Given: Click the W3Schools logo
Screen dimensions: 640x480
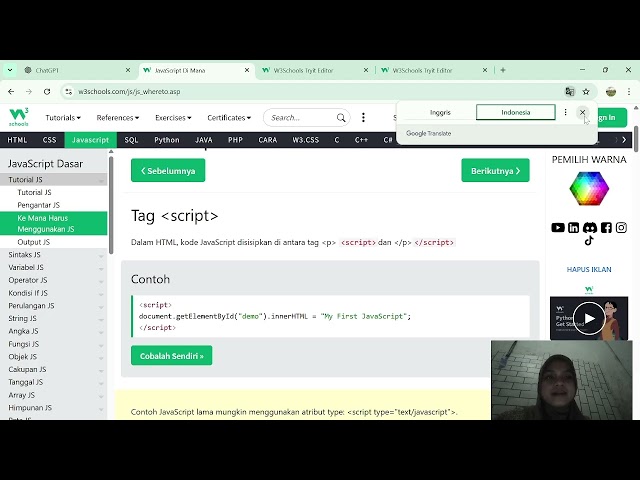Looking at the screenshot, I should coord(19,117).
